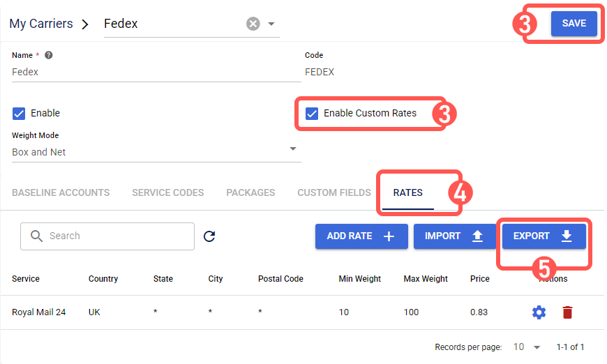Select the Rates tab
607x364 pixels.
pos(408,192)
